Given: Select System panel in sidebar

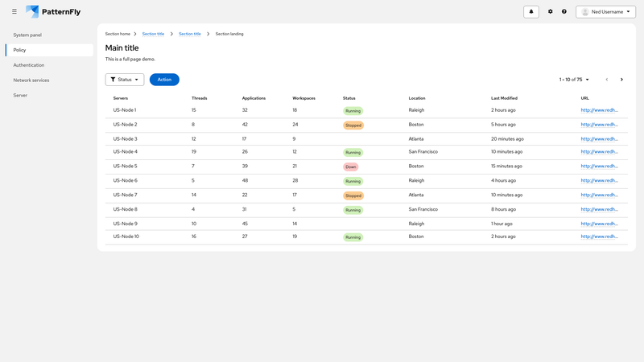Looking at the screenshot, I should (27, 35).
